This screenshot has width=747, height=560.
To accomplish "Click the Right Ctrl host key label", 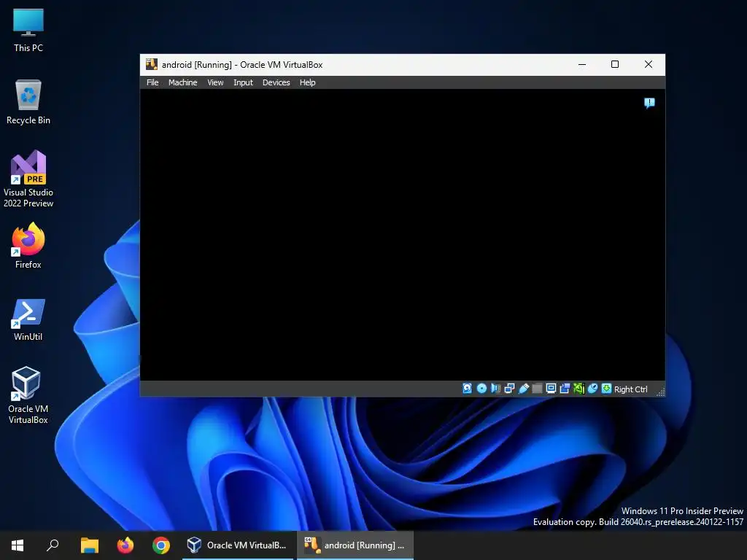I will pos(630,389).
